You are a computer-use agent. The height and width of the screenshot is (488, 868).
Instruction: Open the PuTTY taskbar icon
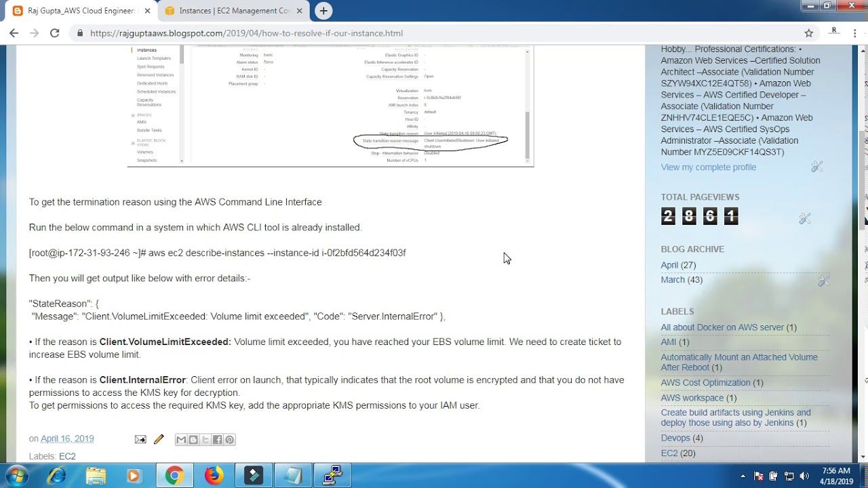point(332,476)
